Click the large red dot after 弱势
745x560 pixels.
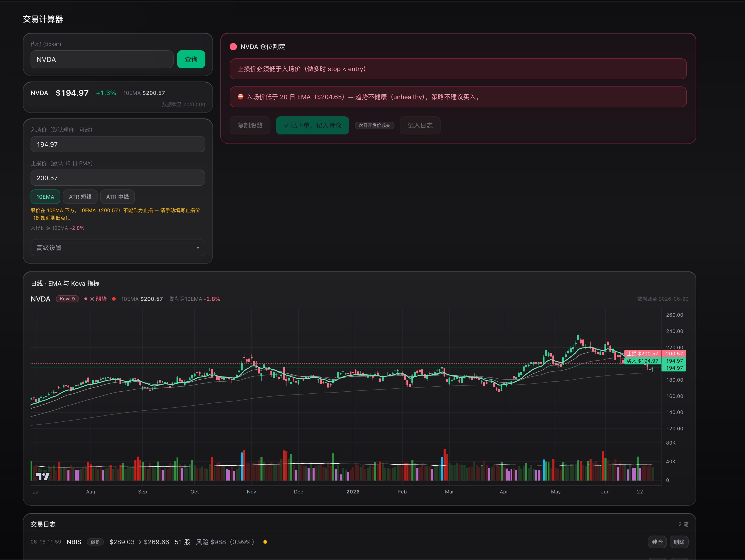click(x=114, y=299)
